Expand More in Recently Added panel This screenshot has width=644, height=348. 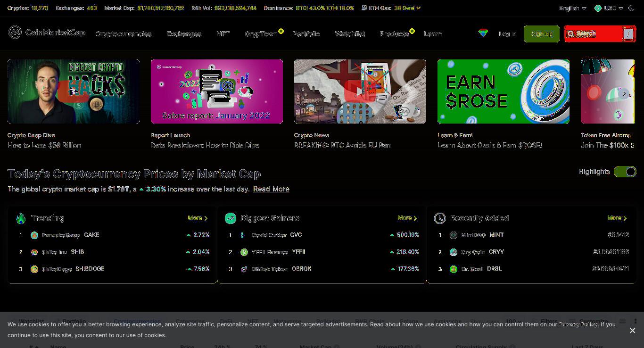click(617, 218)
